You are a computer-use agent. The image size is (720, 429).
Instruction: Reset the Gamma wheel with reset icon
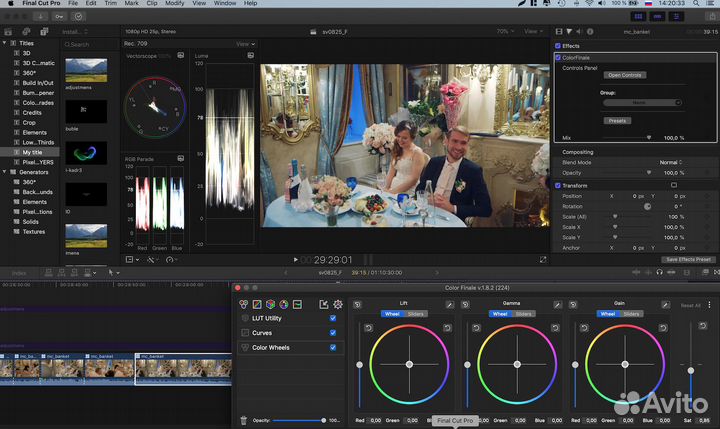point(467,303)
